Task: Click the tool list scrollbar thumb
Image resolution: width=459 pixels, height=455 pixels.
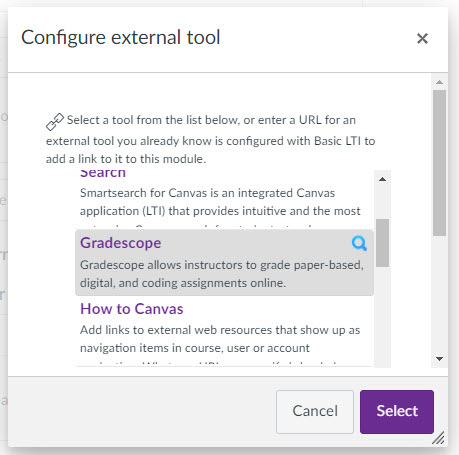Action: click(382, 243)
